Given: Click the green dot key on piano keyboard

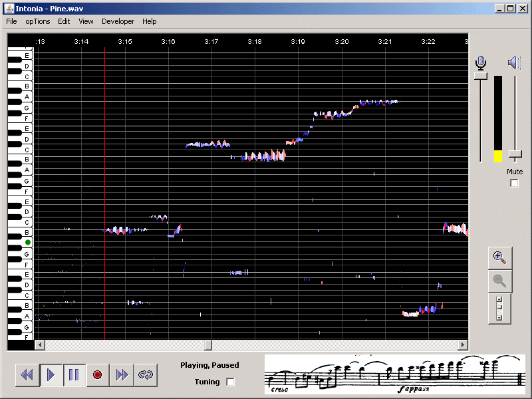Looking at the screenshot, I should coord(28,242).
